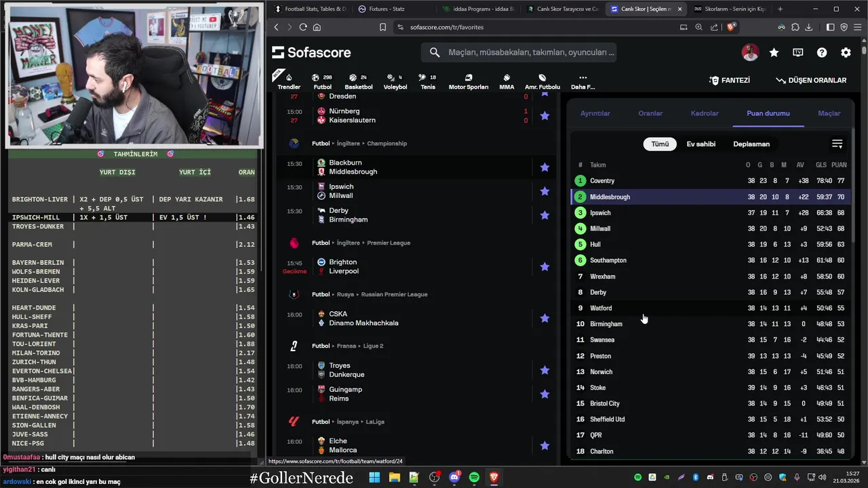Toggle favorite star for Nürnberg vs Kaiserslautern
This screenshot has height=488, width=868.
(545, 116)
